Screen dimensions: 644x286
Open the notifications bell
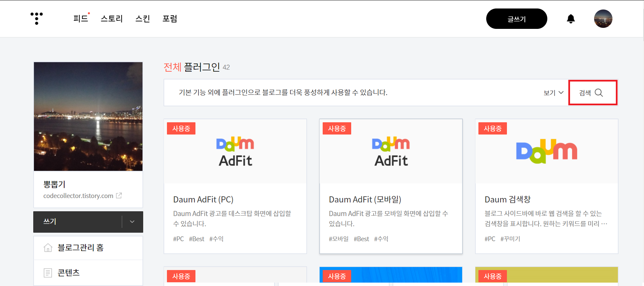coord(571,19)
